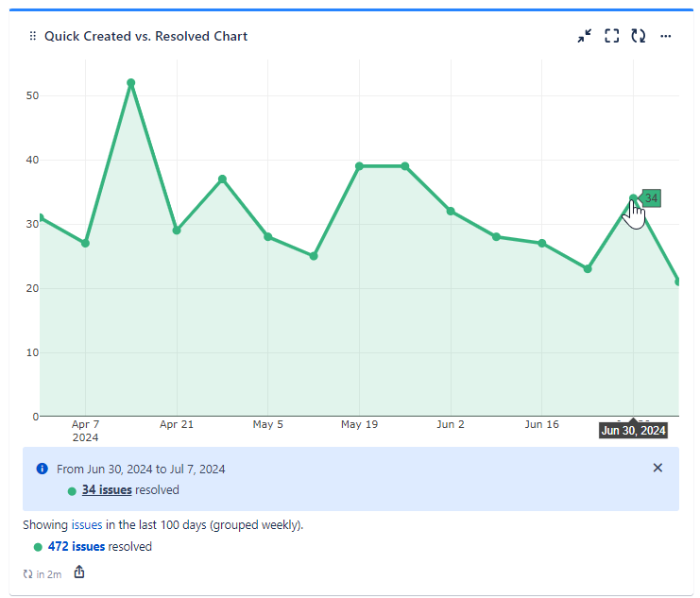Refresh the chart gadget
The width and height of the screenshot is (700, 598).
coord(639,36)
